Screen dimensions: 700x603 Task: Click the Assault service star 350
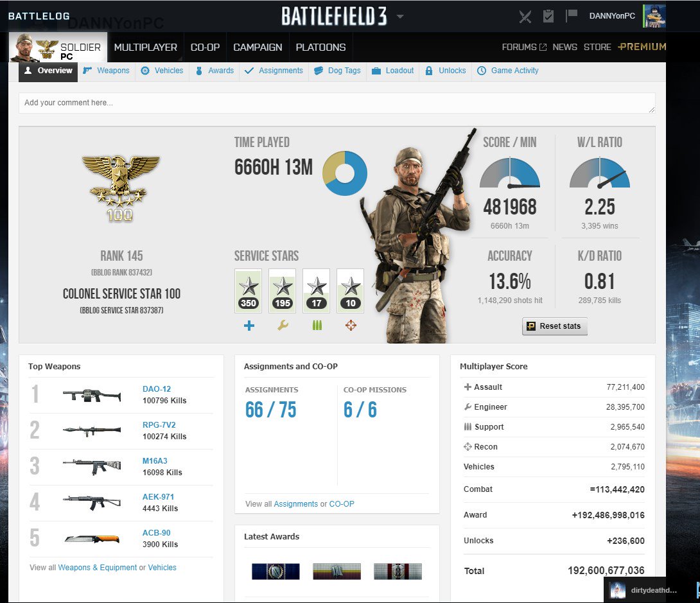(249, 290)
